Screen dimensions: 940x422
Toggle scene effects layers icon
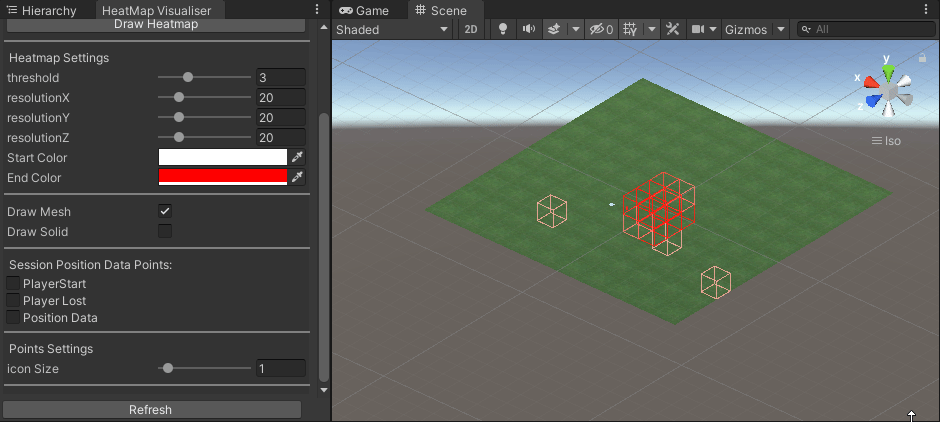[x=554, y=29]
